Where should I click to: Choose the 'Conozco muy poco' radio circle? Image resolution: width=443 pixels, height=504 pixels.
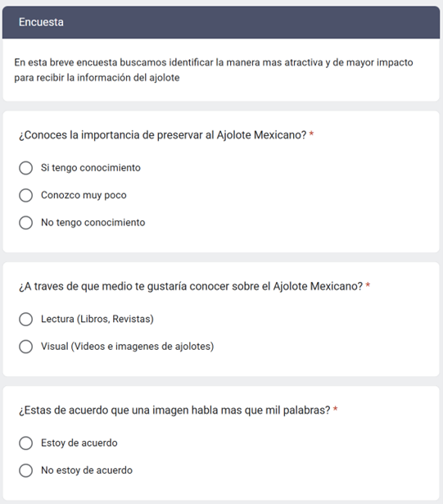click(25, 195)
